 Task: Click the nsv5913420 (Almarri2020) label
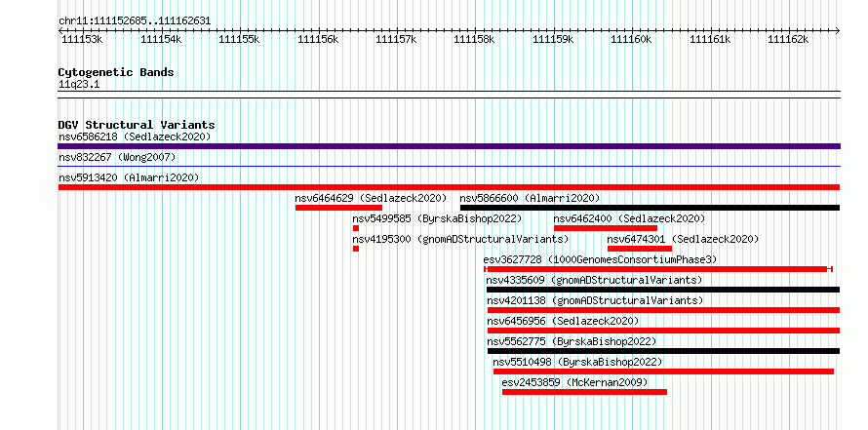point(129,177)
